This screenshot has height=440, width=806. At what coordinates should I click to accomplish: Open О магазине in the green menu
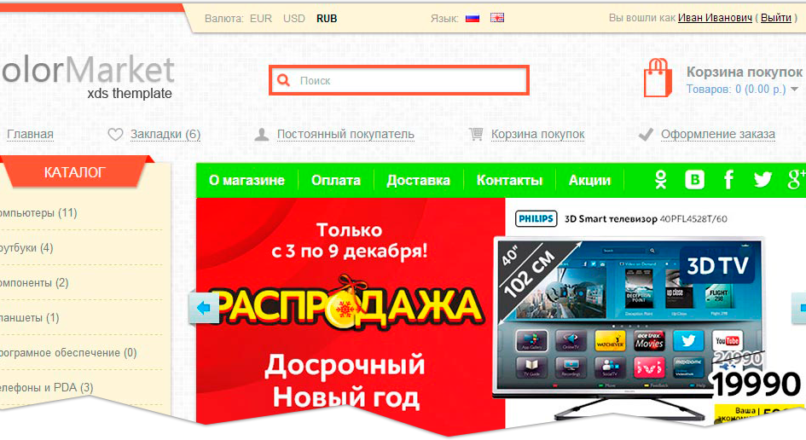point(247,180)
